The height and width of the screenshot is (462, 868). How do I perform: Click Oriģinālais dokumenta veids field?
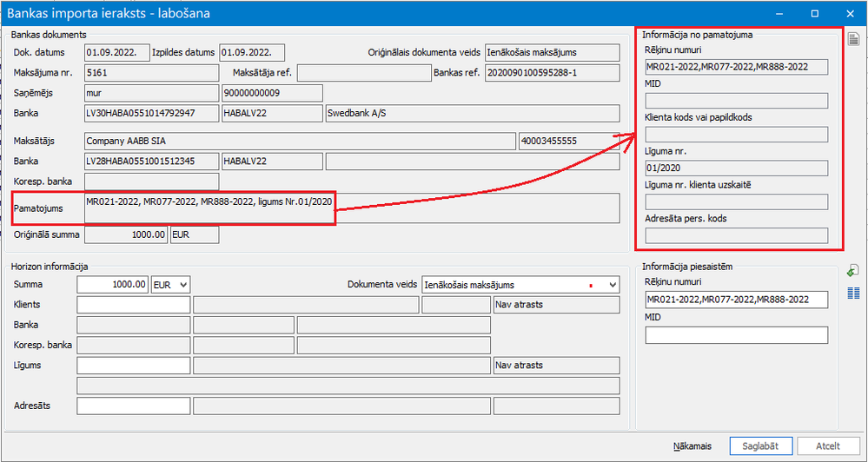point(552,53)
